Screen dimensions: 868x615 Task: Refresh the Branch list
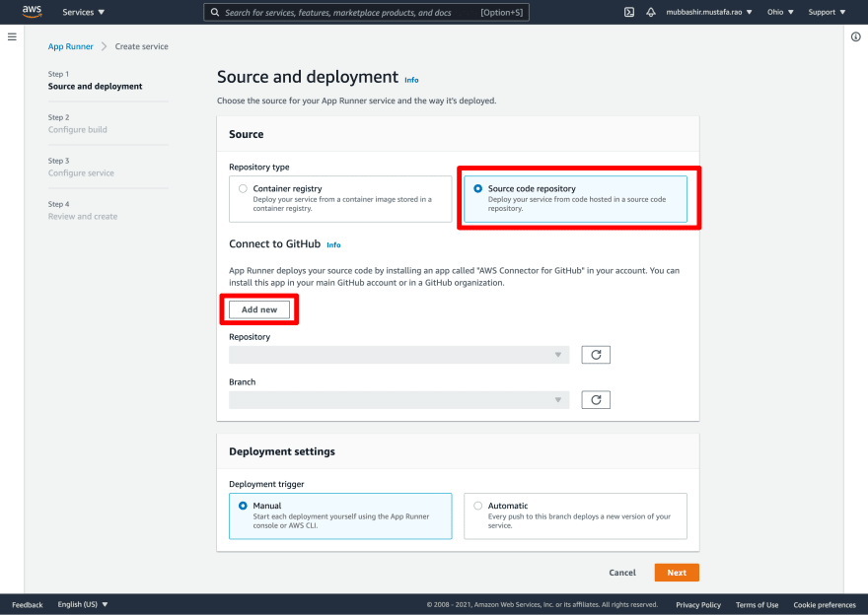point(596,400)
